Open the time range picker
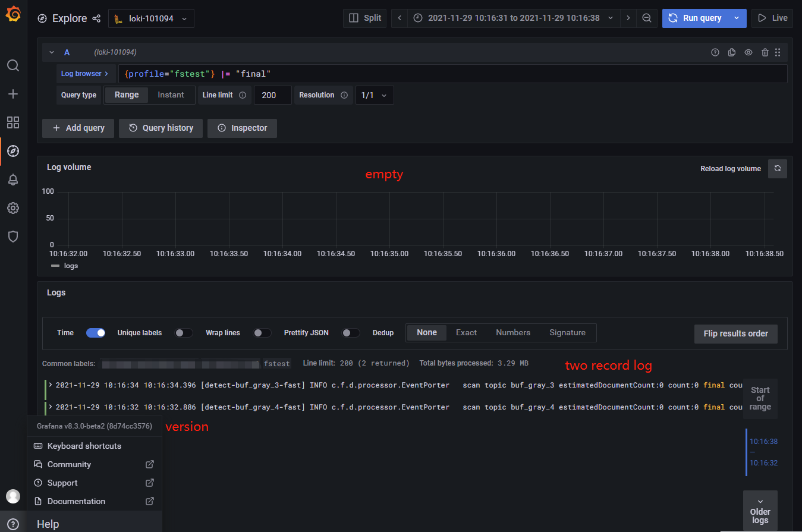This screenshot has height=532, width=802. pos(514,18)
